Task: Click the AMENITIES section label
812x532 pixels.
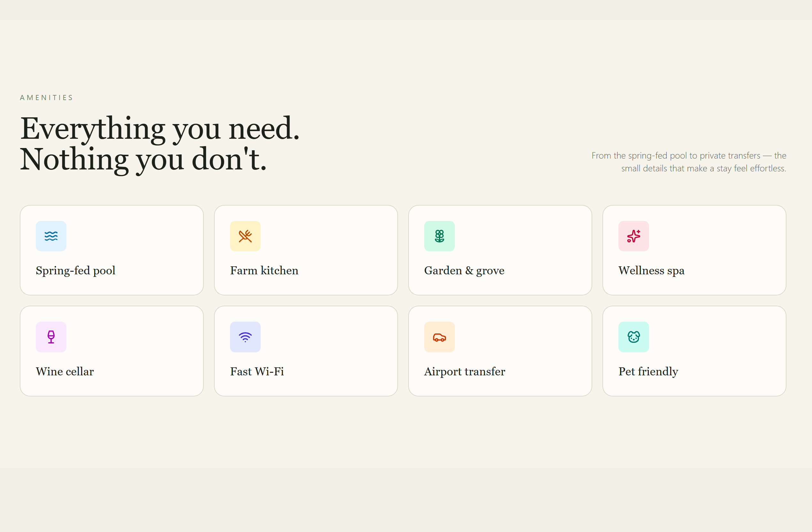Action: pyautogui.click(x=46, y=98)
